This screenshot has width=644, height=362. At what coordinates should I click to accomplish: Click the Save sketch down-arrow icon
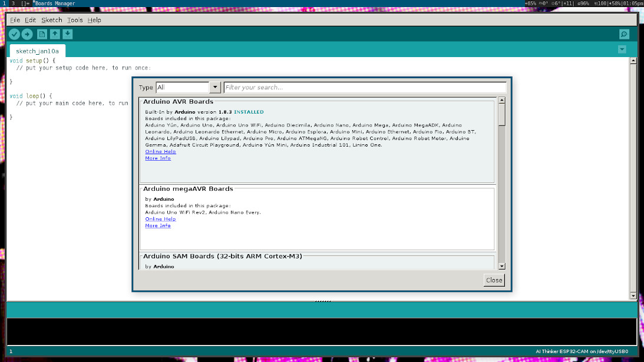[x=68, y=34]
